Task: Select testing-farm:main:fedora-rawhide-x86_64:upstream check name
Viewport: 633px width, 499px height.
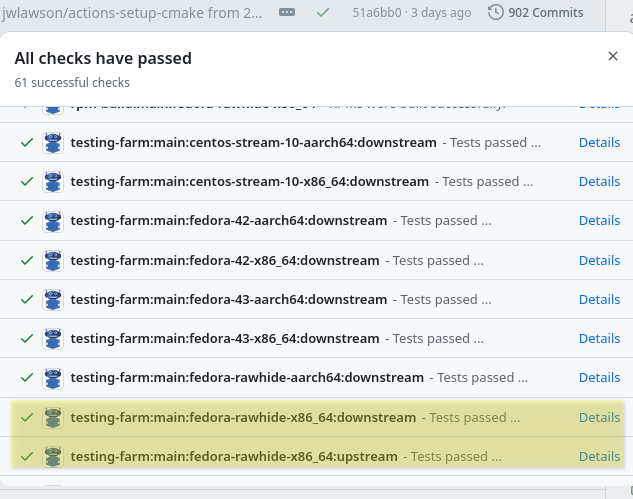Action: [234, 457]
